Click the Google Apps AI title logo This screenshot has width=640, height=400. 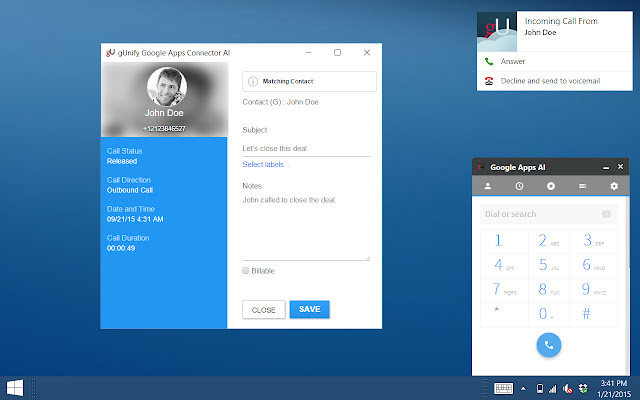tap(481, 167)
